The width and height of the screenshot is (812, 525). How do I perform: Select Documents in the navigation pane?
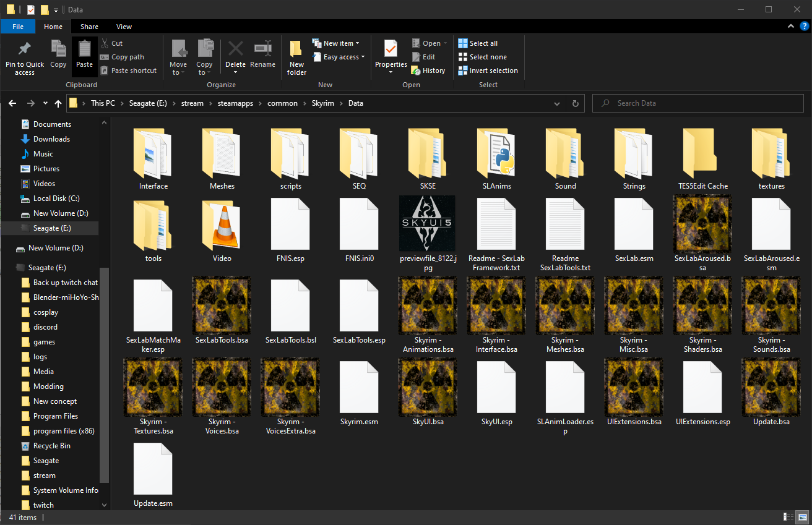(52, 124)
